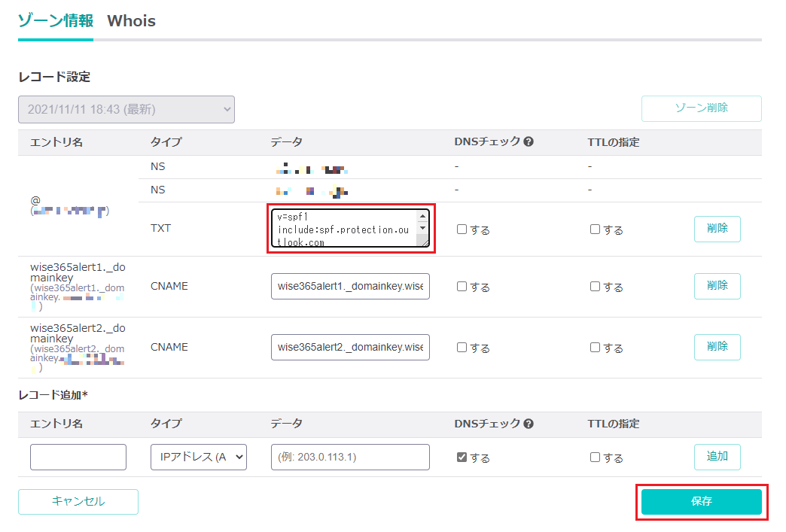The width and height of the screenshot is (786, 532).
Task: Select the ゾーン情報 tab
Action: tap(55, 21)
